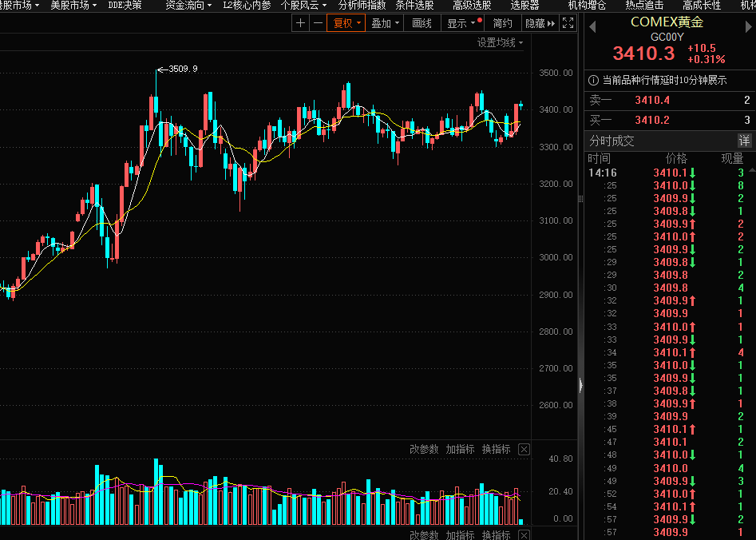The image size is (756, 540).
Task: Open DDE决策 menu item
Action: pyautogui.click(x=125, y=6)
